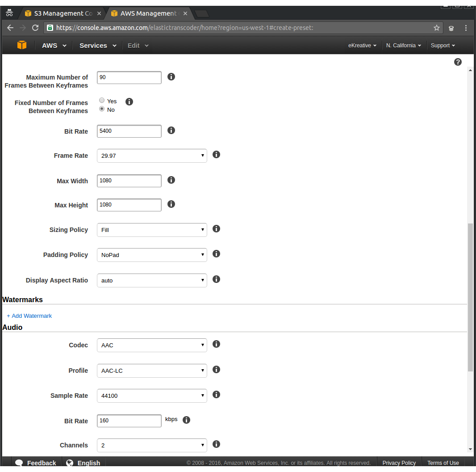Screen dimensions: 476x472
Task: Expand the Padding Policy dropdown
Action: 152,255
